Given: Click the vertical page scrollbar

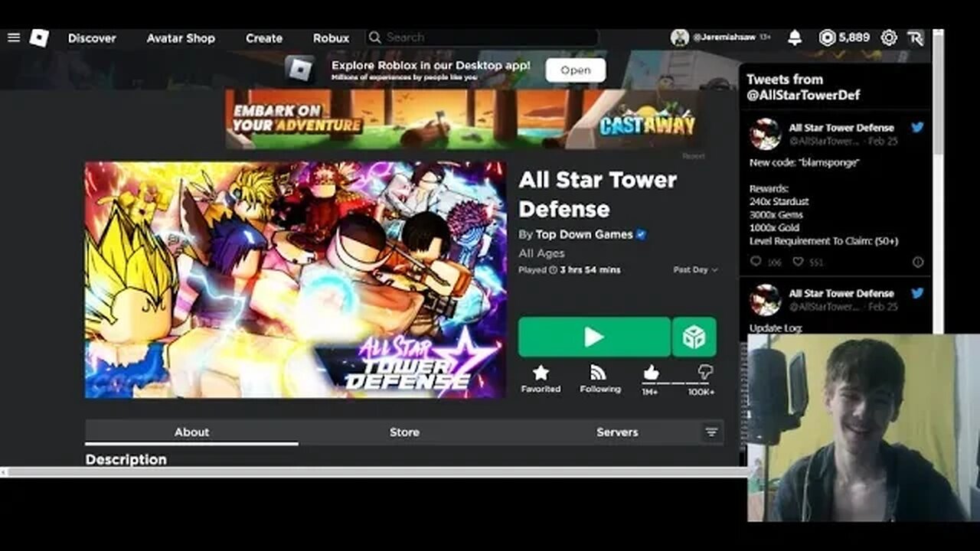Looking at the screenshot, I should tap(938, 92).
